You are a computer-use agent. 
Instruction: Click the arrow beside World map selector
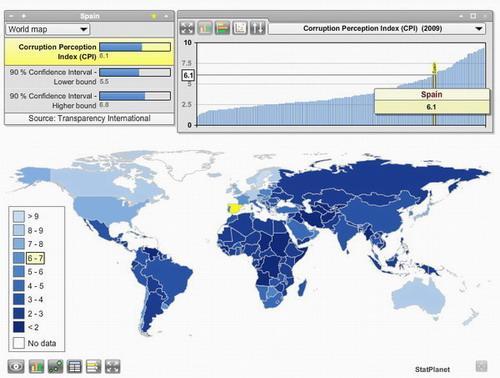point(84,29)
